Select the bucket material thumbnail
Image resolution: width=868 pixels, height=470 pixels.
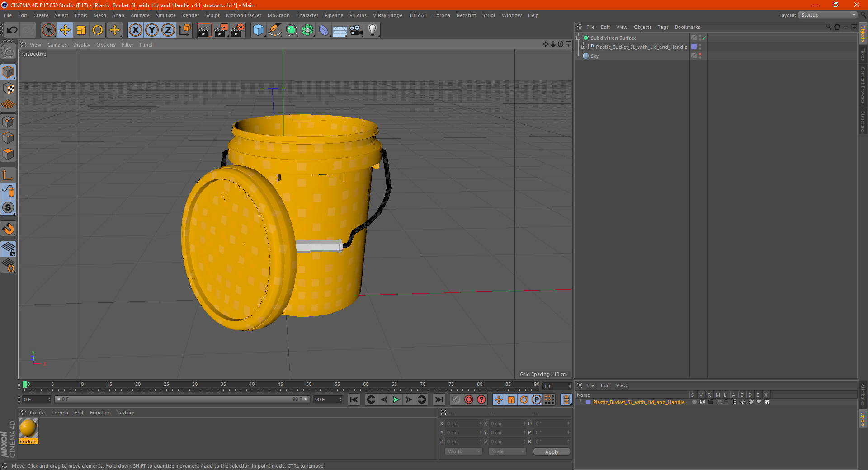point(28,428)
